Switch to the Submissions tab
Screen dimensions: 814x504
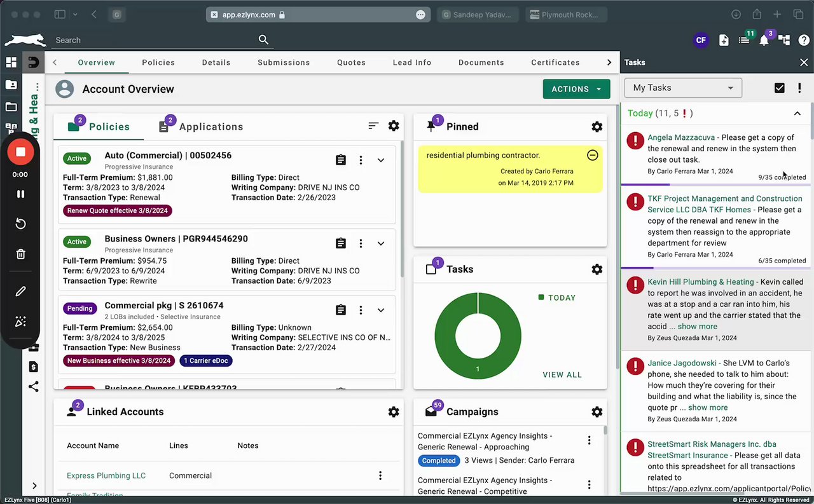coord(284,62)
